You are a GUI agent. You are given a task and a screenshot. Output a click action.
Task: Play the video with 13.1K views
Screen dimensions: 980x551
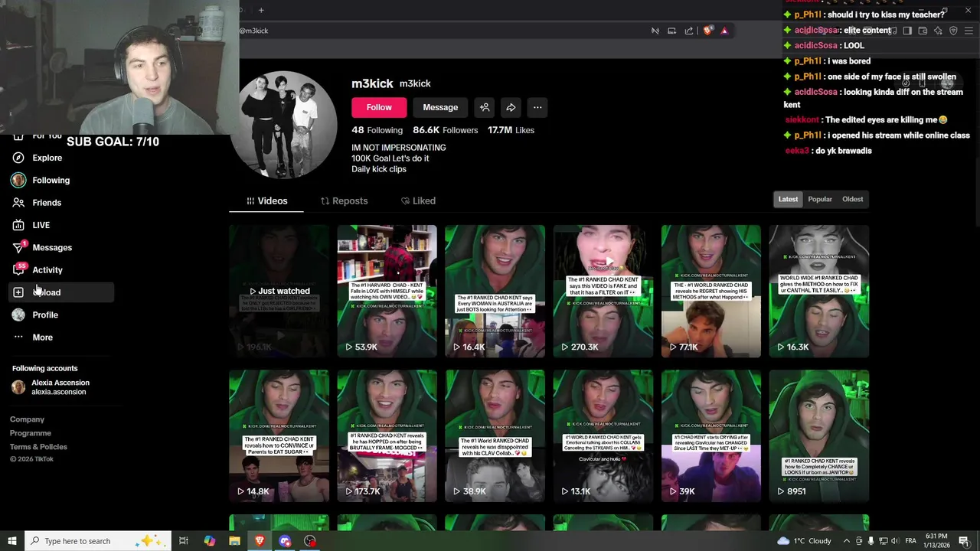603,436
